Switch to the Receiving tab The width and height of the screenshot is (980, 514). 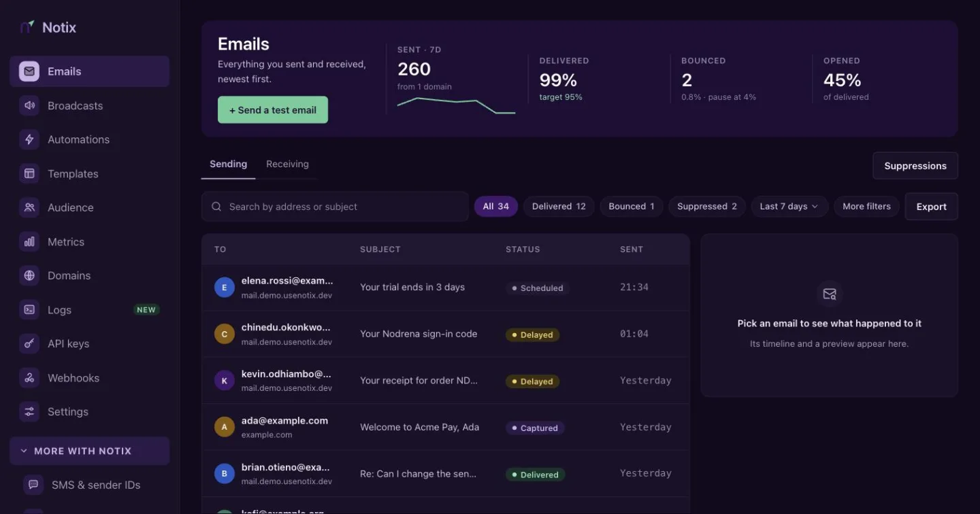coord(287,164)
